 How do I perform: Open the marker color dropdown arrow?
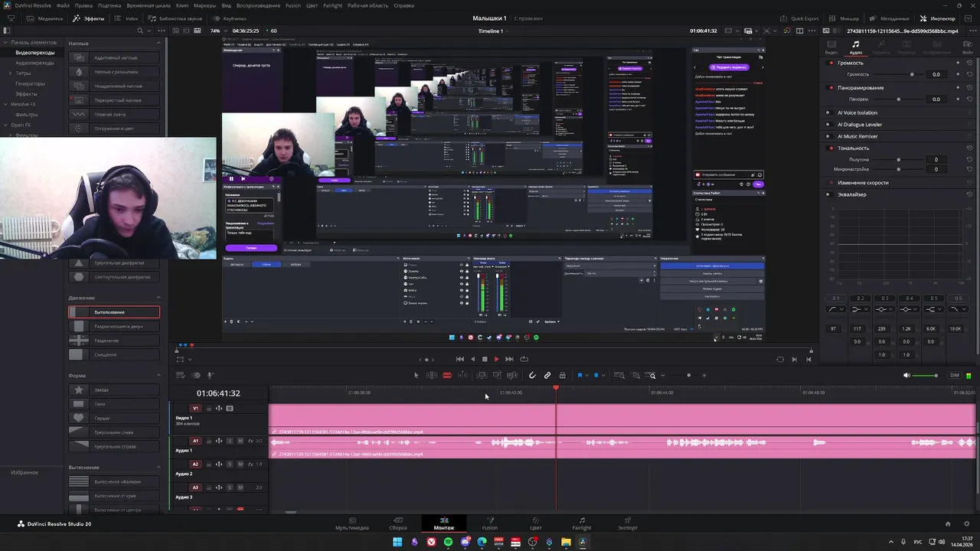[x=604, y=376]
